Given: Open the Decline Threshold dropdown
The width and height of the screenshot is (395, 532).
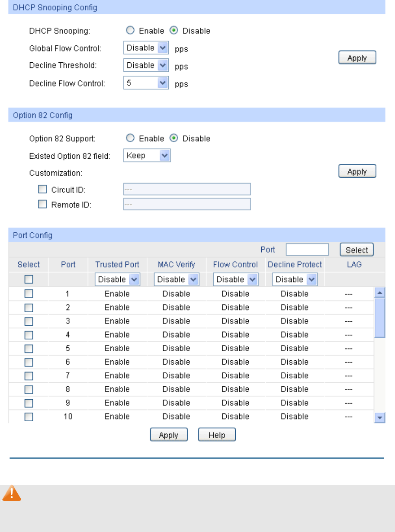Looking at the screenshot, I should coord(146,65).
